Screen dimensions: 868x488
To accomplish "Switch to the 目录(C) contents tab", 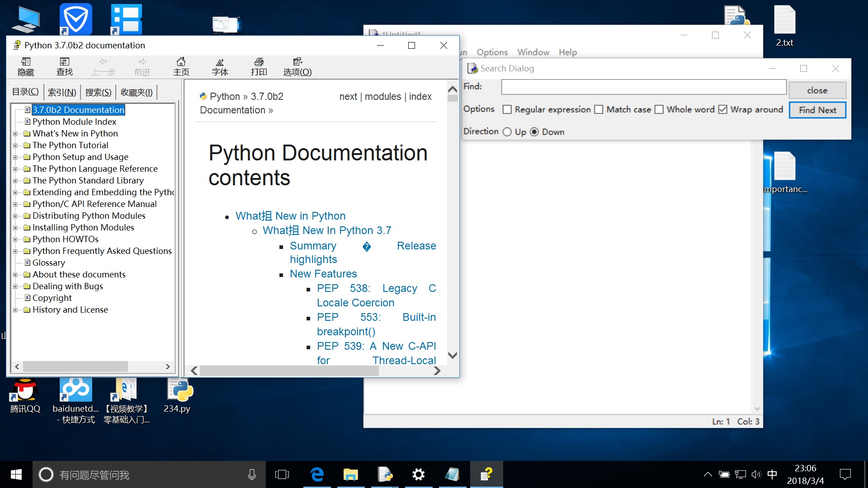I will [26, 92].
